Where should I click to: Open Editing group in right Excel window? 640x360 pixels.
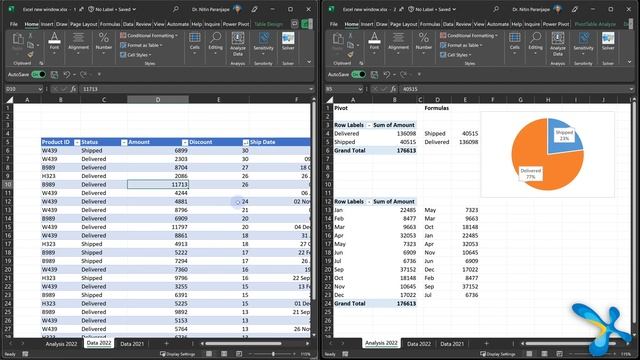click(x=535, y=42)
